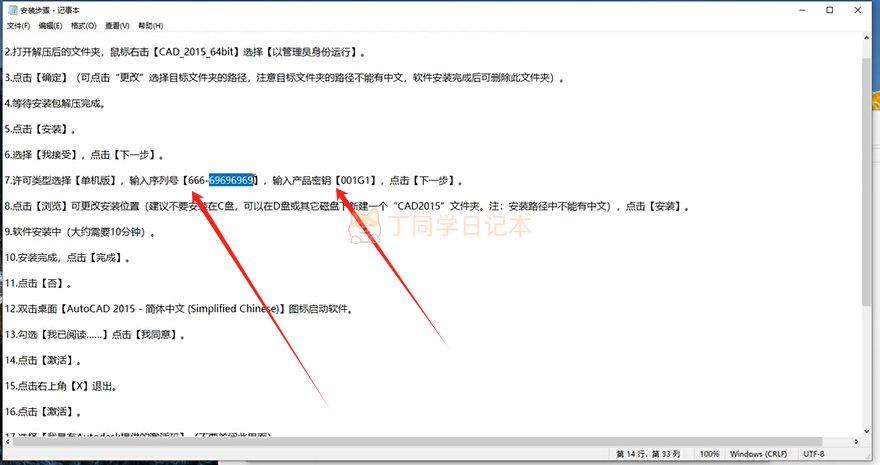This screenshot has width=880, height=465.
Task: Click the serial prefix 666 text
Action: click(x=196, y=181)
